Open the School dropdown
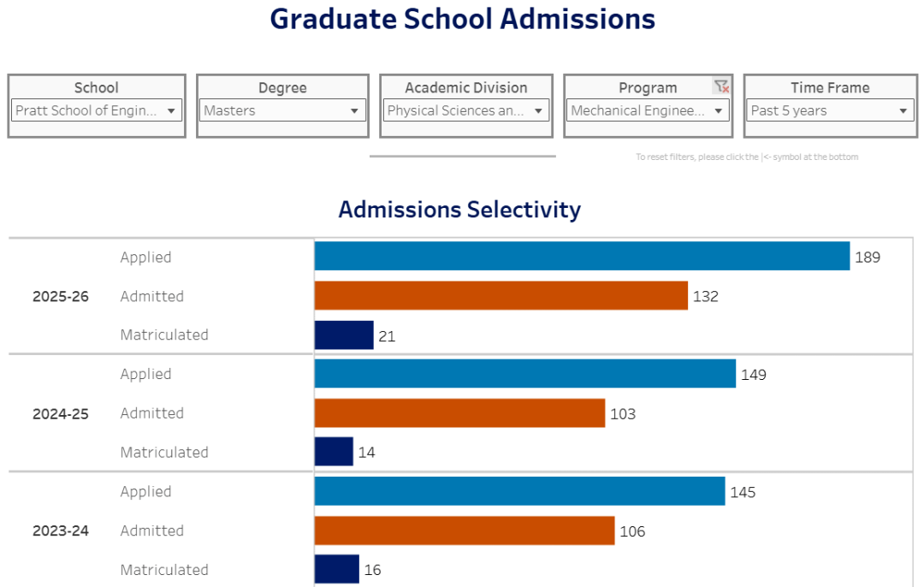This screenshot has height=587, width=924. tap(97, 110)
